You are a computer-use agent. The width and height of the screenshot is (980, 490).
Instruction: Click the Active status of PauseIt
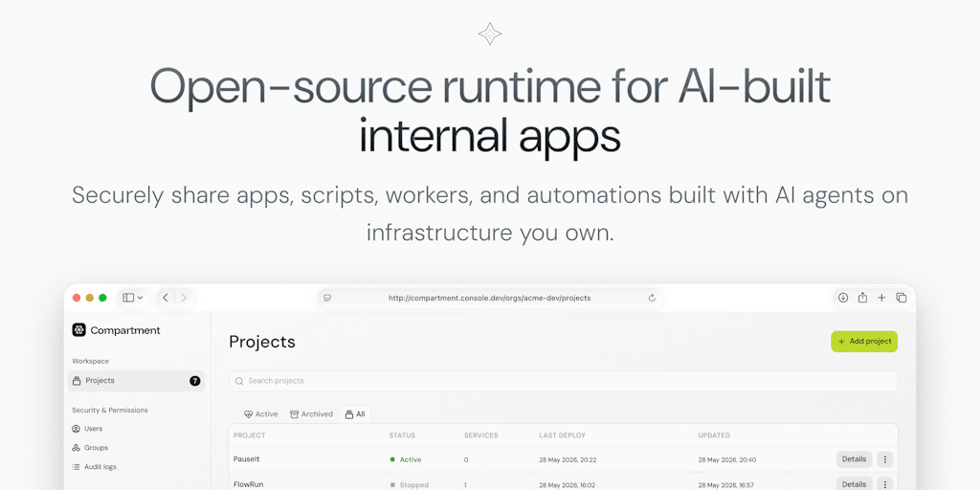point(406,459)
